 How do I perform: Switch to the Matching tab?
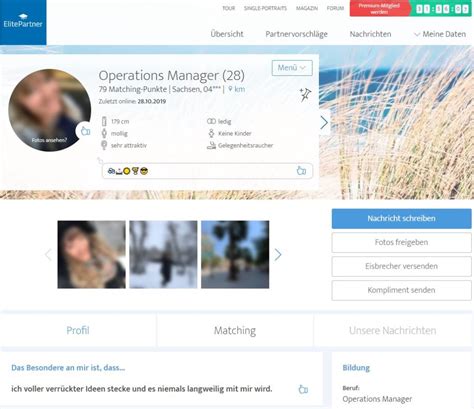point(235,330)
